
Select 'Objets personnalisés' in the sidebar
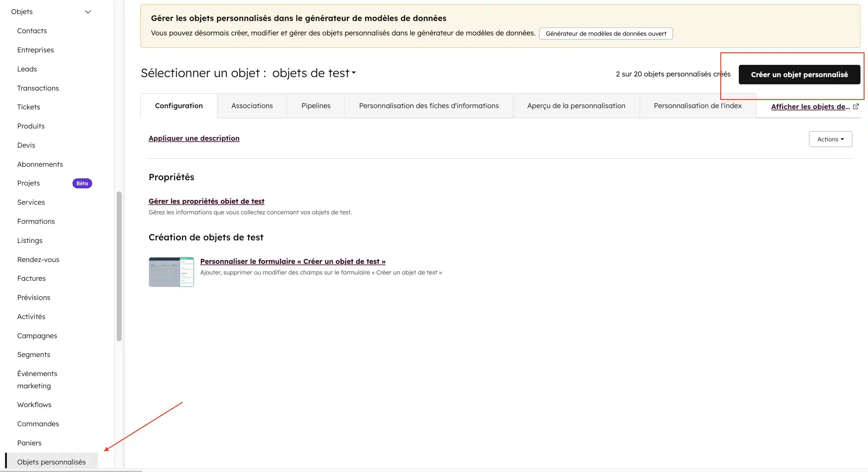click(51, 462)
